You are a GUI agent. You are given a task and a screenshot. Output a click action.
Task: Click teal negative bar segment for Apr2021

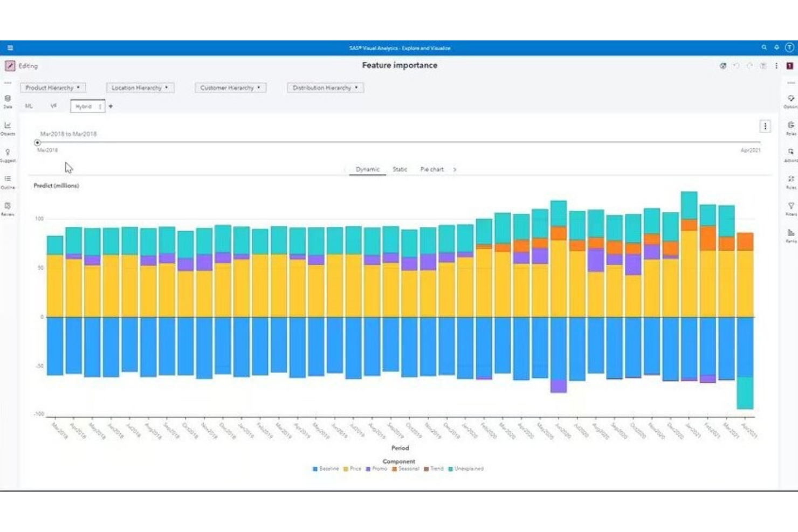(x=745, y=392)
